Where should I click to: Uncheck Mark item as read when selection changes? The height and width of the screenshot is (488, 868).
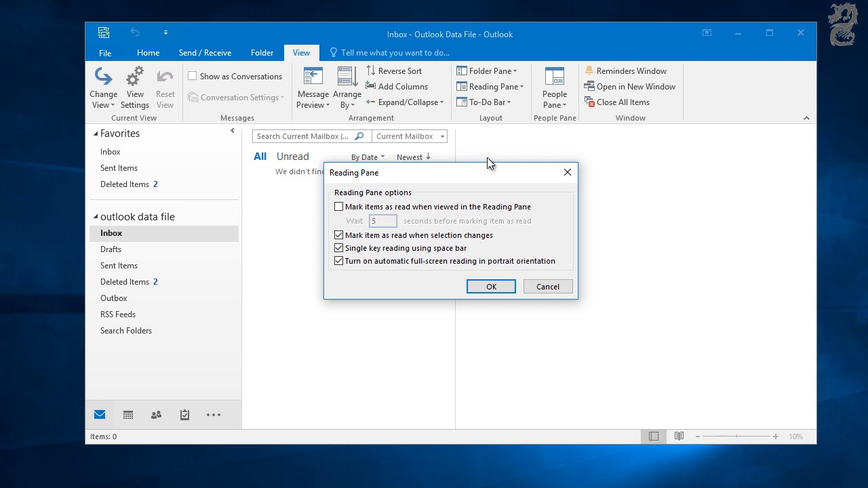point(339,235)
